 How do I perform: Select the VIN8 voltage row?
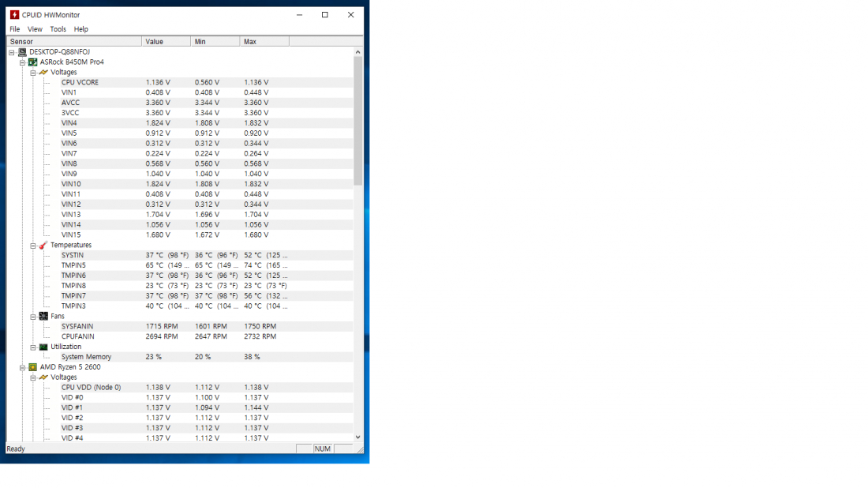pos(207,164)
